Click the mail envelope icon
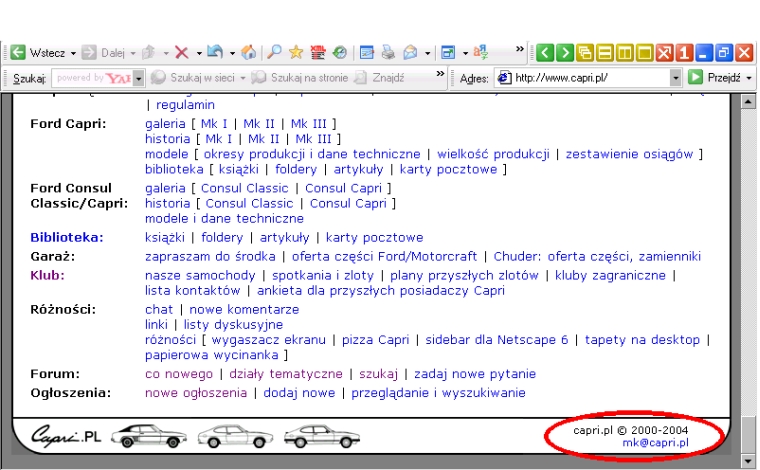 coord(410,52)
